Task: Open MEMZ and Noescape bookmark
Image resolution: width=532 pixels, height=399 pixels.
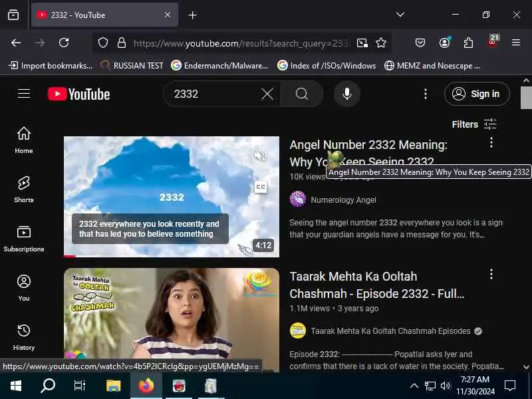Action: 432,65
